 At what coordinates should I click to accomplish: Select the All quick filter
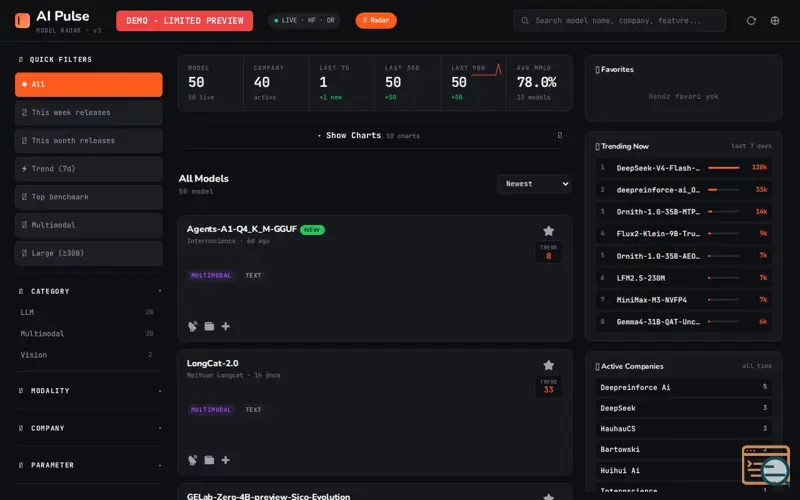(x=89, y=84)
